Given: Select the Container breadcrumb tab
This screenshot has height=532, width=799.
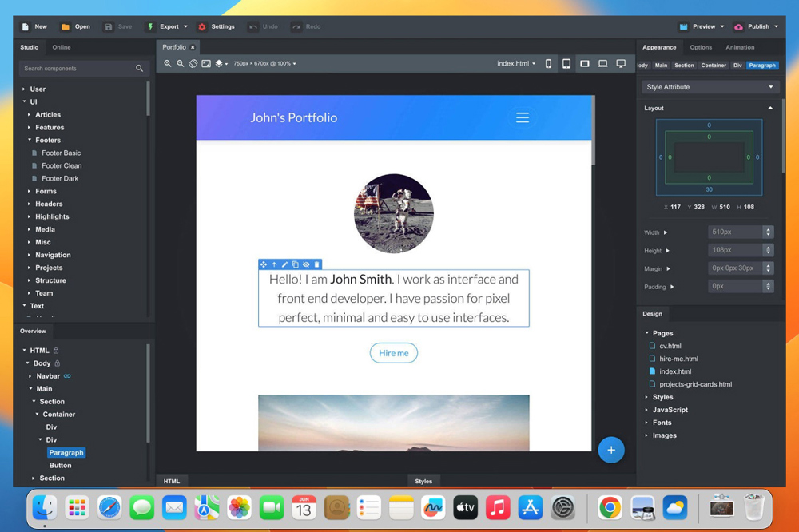Looking at the screenshot, I should coord(714,66).
